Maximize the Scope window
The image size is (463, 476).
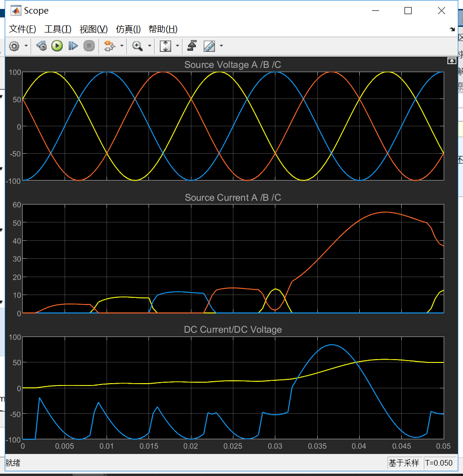point(408,11)
